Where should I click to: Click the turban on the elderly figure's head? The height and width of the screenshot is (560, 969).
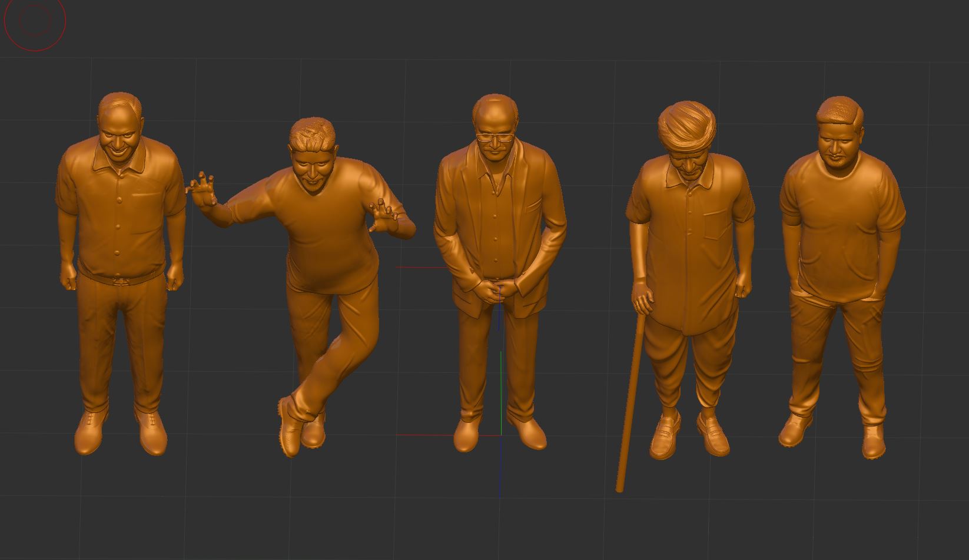pos(688,124)
